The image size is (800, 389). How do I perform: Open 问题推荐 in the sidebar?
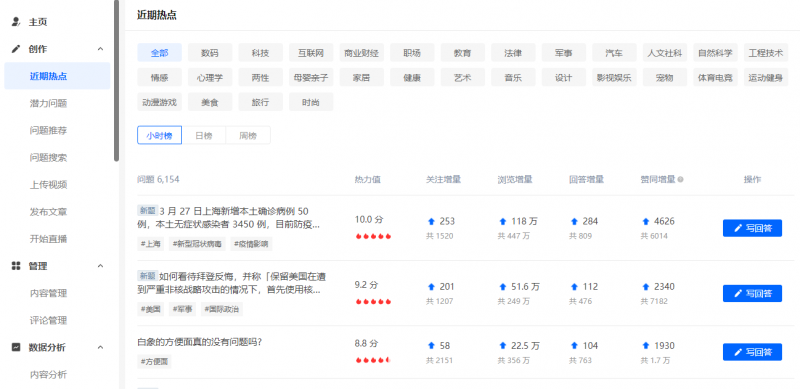(48, 131)
